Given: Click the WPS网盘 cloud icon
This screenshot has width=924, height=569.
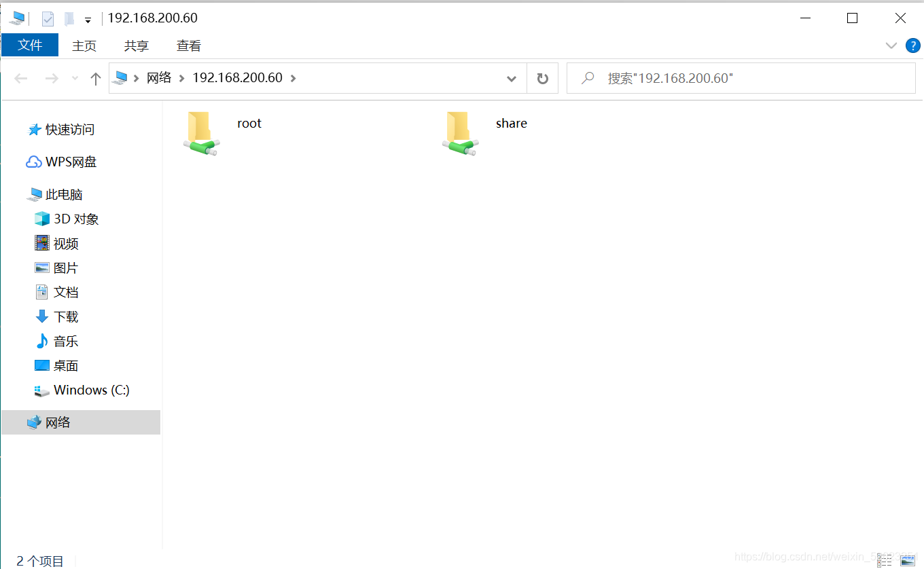Looking at the screenshot, I should 34,162.
